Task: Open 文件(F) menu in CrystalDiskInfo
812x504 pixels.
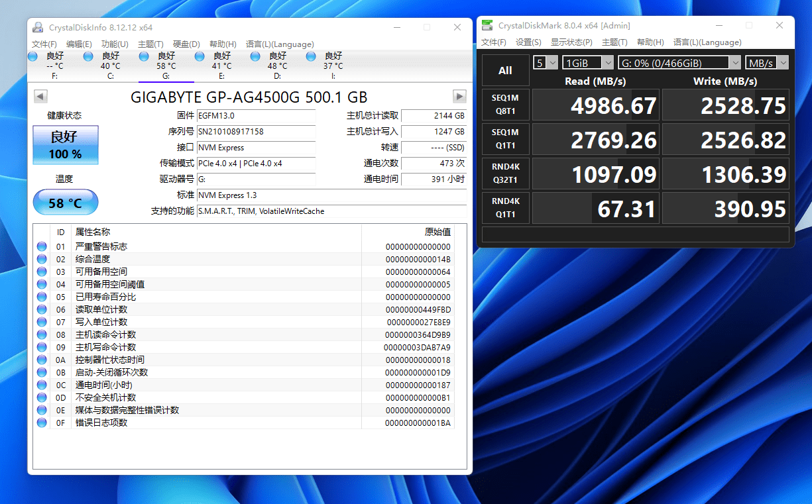Action: click(x=44, y=44)
